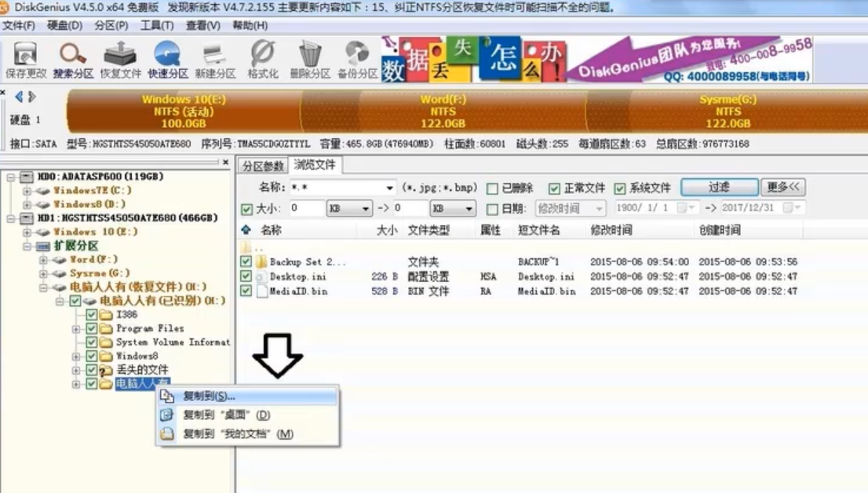Image resolution: width=868 pixels, height=493 pixels.
Task: Open the 恢复文件 file recovery tool
Action: pos(120,60)
